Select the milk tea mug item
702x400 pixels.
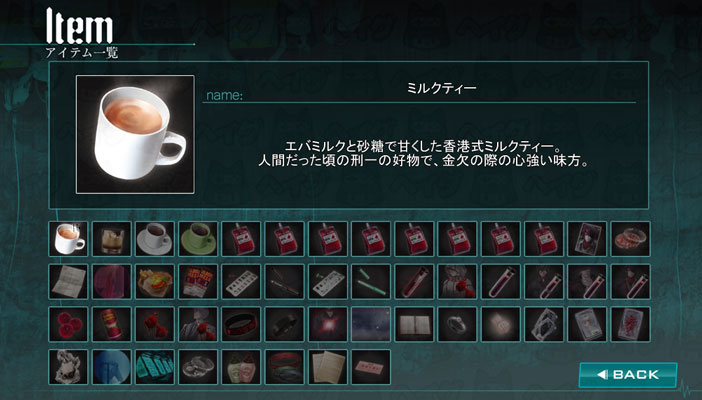point(68,239)
